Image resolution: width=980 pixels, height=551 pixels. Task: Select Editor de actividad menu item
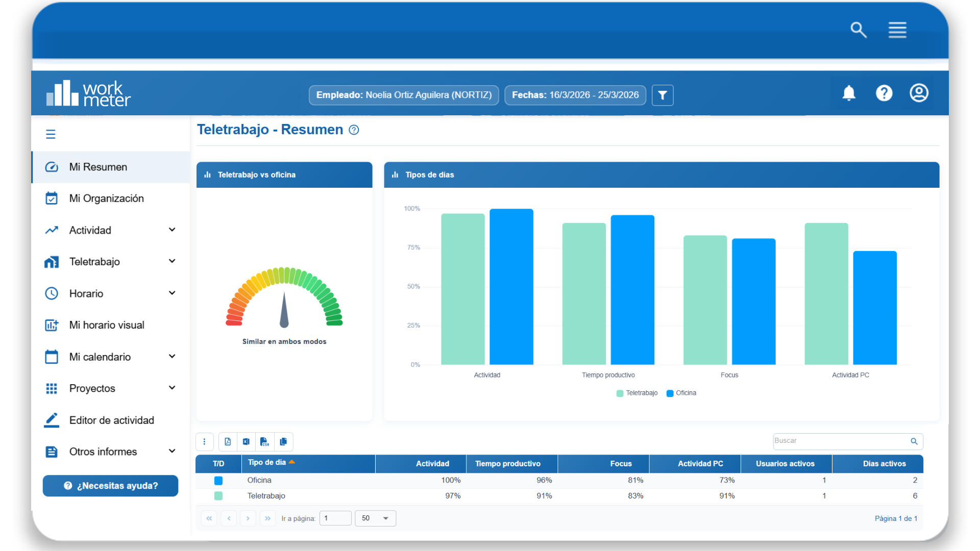tap(111, 420)
